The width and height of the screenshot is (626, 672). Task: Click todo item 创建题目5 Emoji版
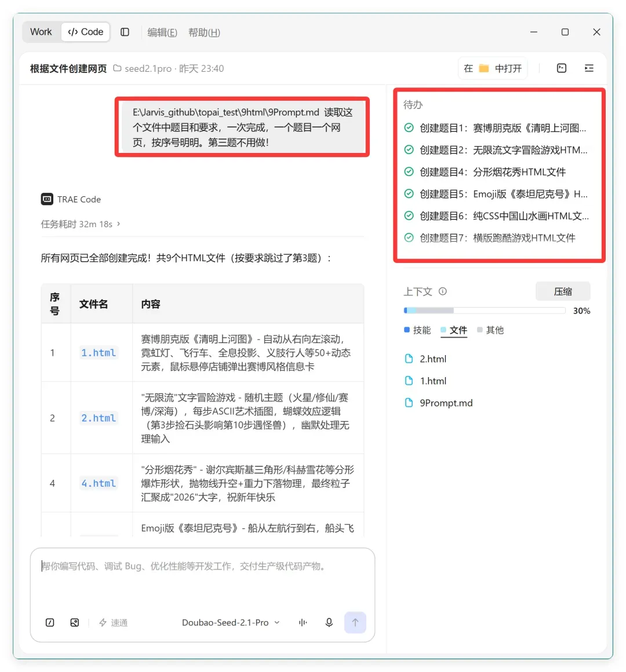[x=495, y=193]
